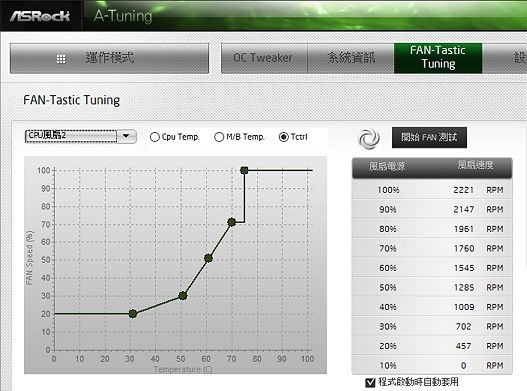Select the Tctrl radio button
Screen dimensions: 527x391
(x=284, y=137)
